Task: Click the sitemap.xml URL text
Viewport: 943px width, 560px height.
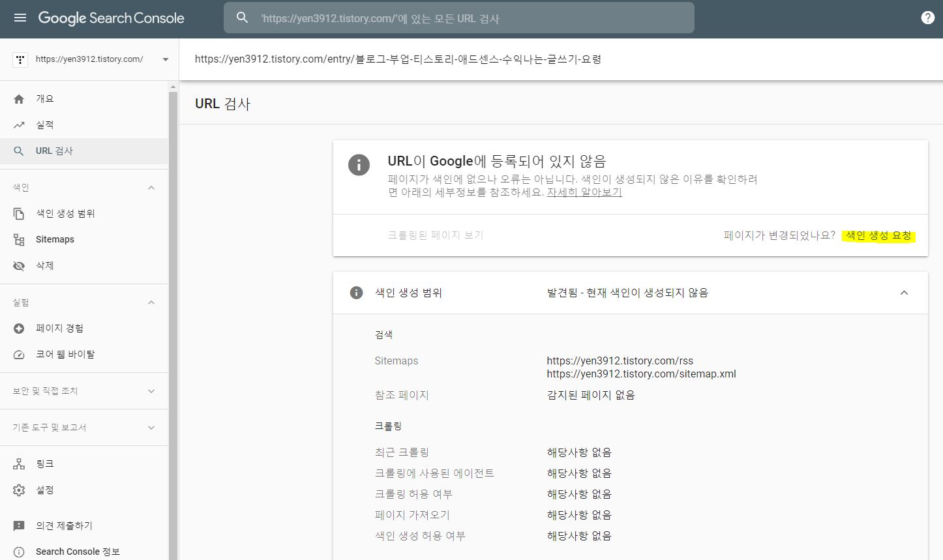Action: click(641, 374)
